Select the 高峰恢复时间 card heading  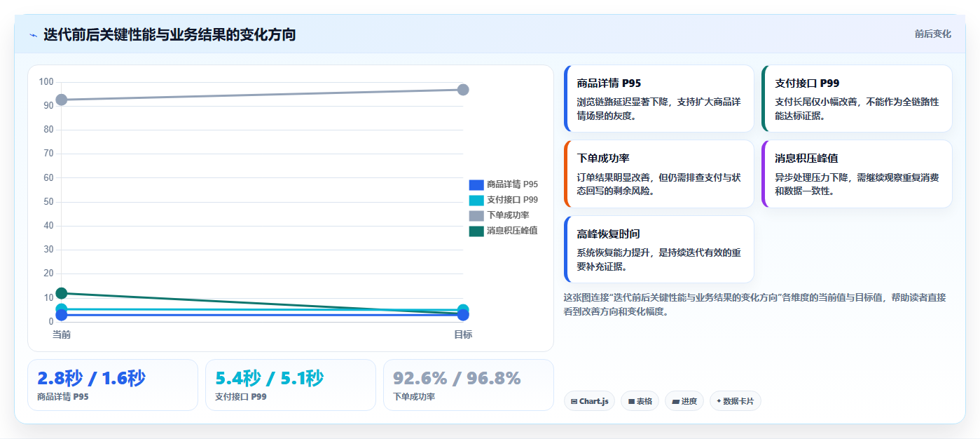(608, 234)
